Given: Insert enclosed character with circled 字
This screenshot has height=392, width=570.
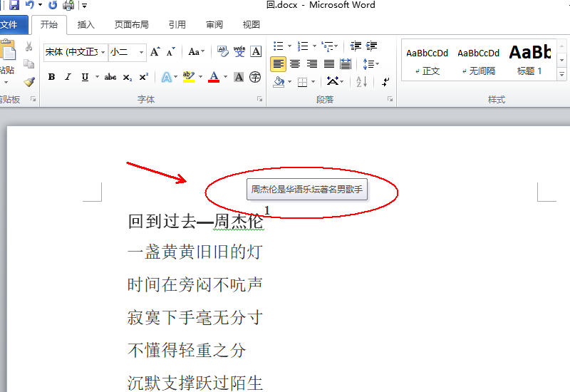Looking at the screenshot, I should (255, 77).
